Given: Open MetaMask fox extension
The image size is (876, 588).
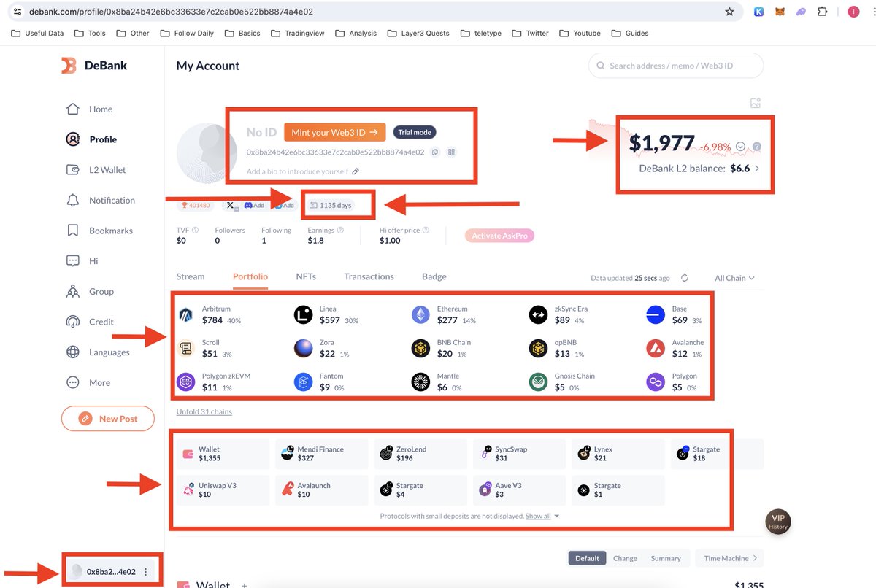Looking at the screenshot, I should [780, 12].
